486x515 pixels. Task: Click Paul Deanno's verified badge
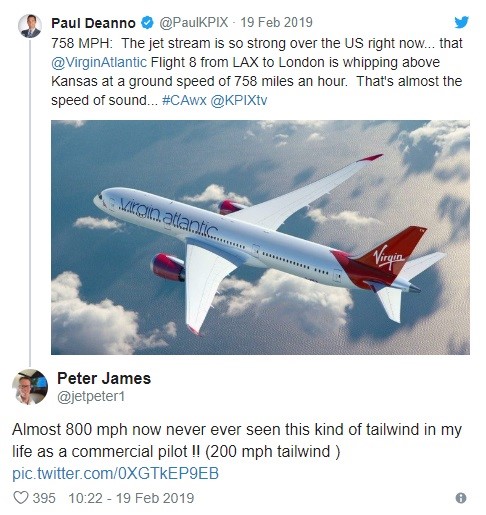click(x=147, y=23)
